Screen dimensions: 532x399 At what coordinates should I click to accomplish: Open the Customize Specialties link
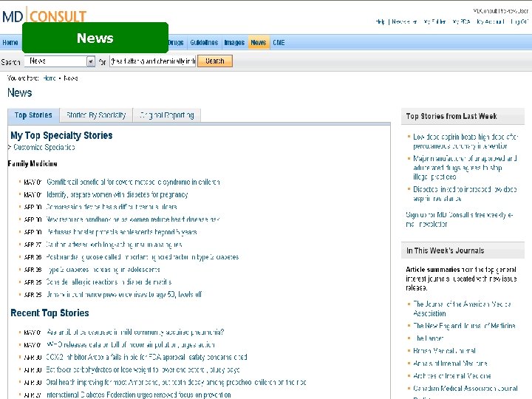tap(44, 147)
